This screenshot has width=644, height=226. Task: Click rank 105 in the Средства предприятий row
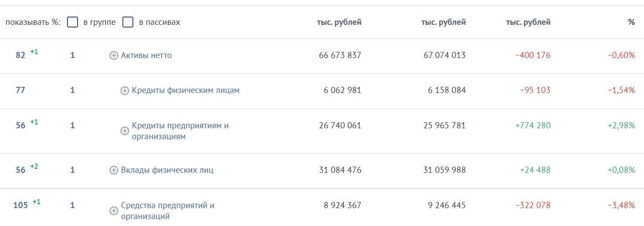click(20, 205)
